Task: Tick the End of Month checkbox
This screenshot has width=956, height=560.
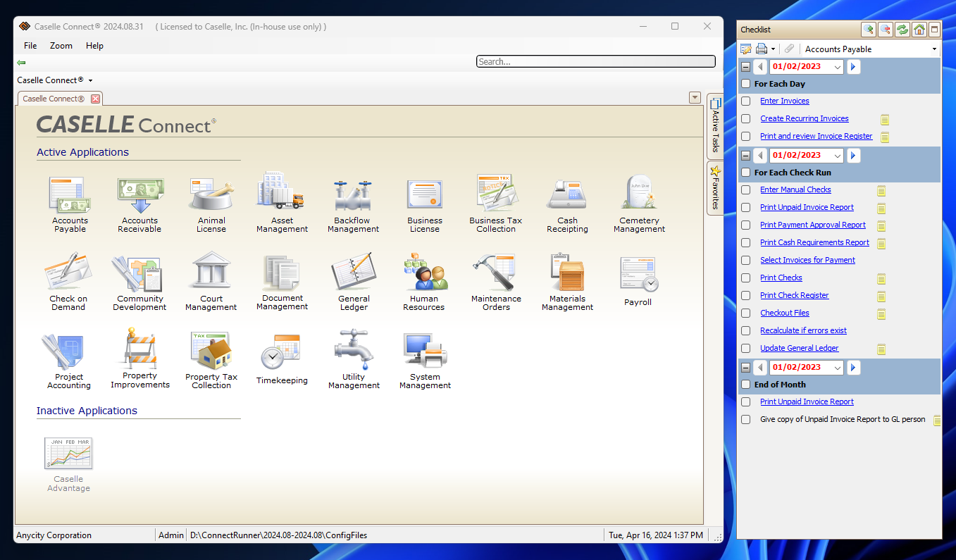Action: pyautogui.click(x=745, y=385)
